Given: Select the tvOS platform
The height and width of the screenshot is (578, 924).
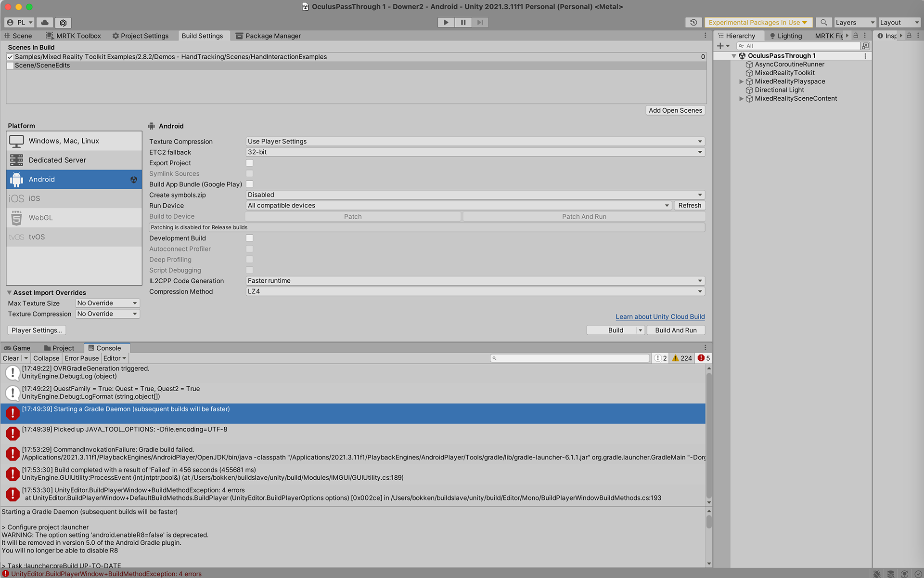Looking at the screenshot, I should click(74, 237).
